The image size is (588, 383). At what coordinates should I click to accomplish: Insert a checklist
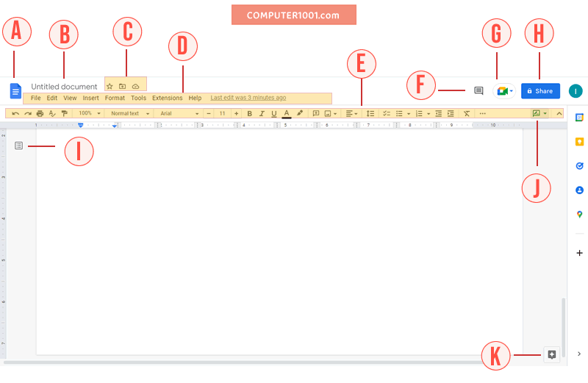tap(387, 113)
